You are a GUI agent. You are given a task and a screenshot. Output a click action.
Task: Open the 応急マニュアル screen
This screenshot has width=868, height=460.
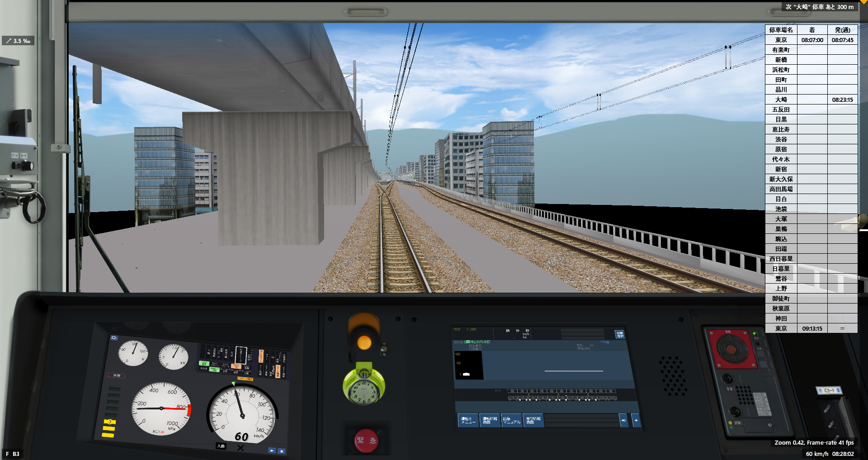click(511, 420)
